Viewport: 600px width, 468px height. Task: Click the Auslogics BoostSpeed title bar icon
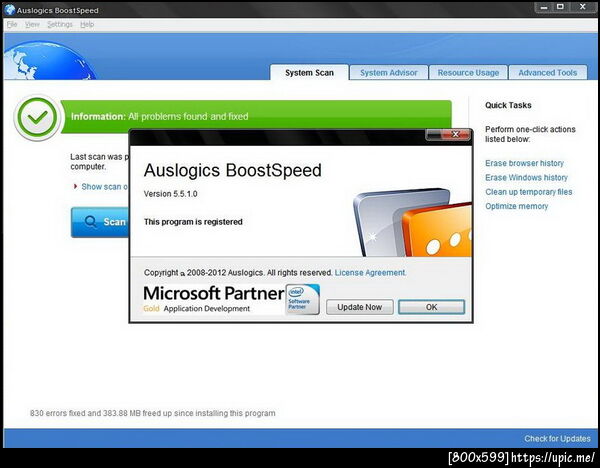click(x=9, y=10)
